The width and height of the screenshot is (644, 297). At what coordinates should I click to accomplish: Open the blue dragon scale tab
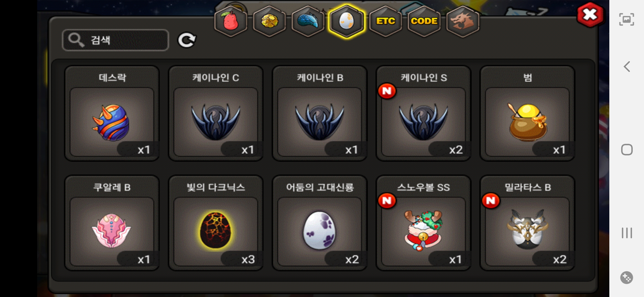(x=308, y=21)
